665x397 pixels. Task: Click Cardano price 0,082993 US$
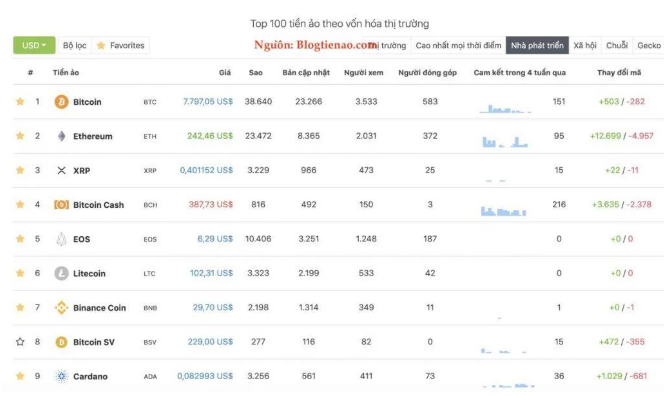tap(205, 376)
